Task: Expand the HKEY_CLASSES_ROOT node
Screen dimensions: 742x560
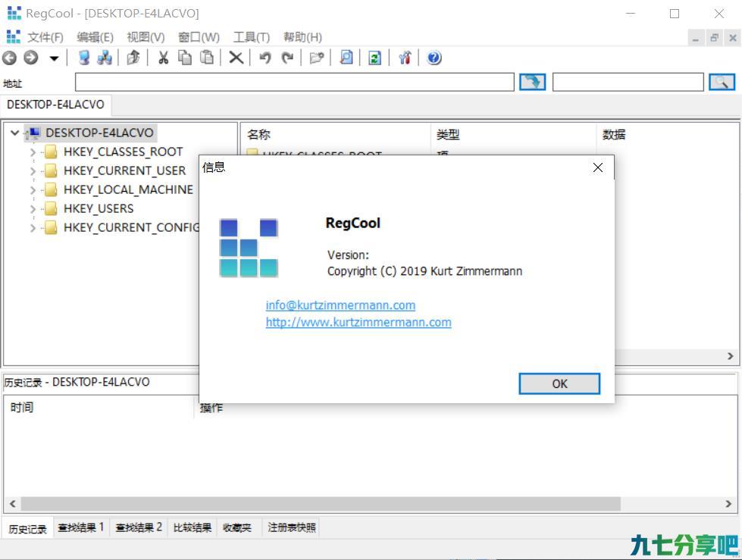Action: (33, 152)
